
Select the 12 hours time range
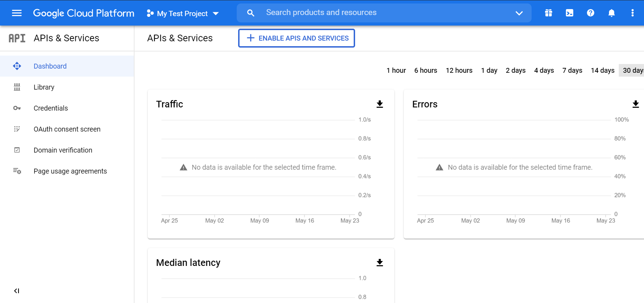[459, 70]
